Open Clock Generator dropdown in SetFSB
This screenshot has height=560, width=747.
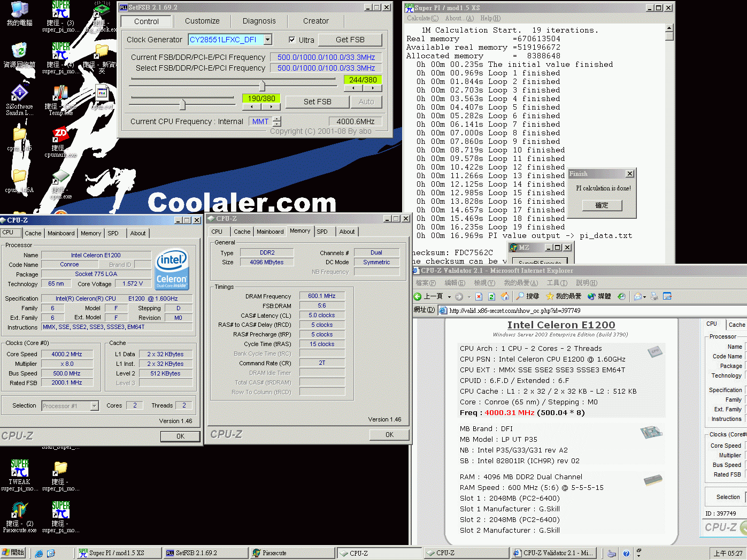click(268, 40)
